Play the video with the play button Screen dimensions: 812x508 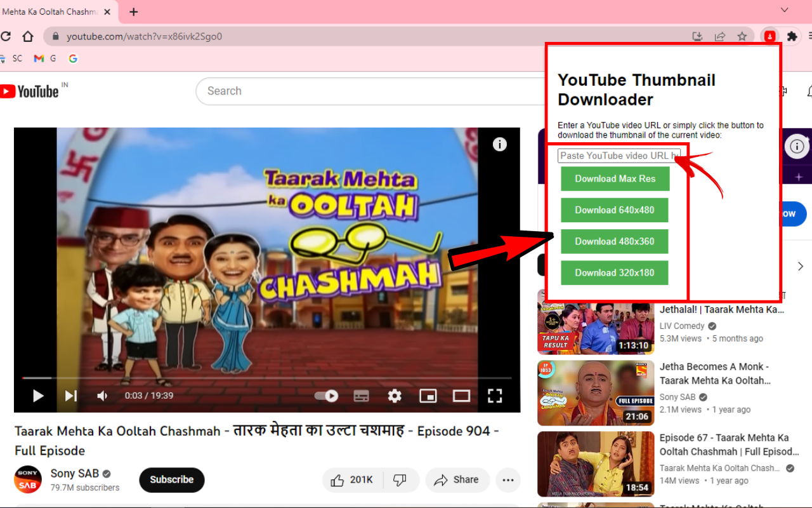pos(38,396)
